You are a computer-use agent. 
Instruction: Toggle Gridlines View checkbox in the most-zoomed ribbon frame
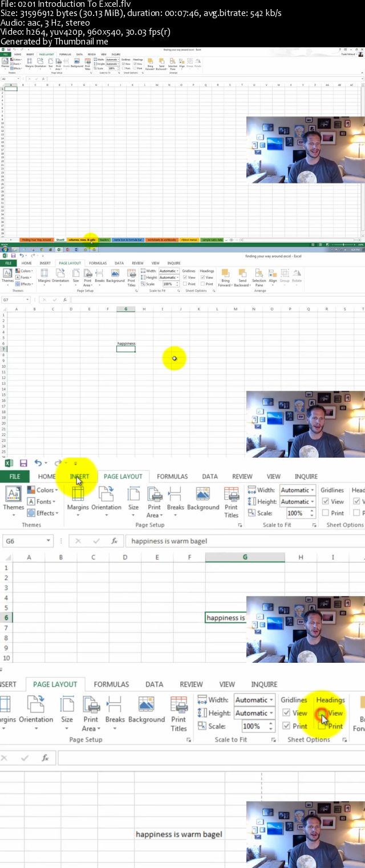point(286,713)
